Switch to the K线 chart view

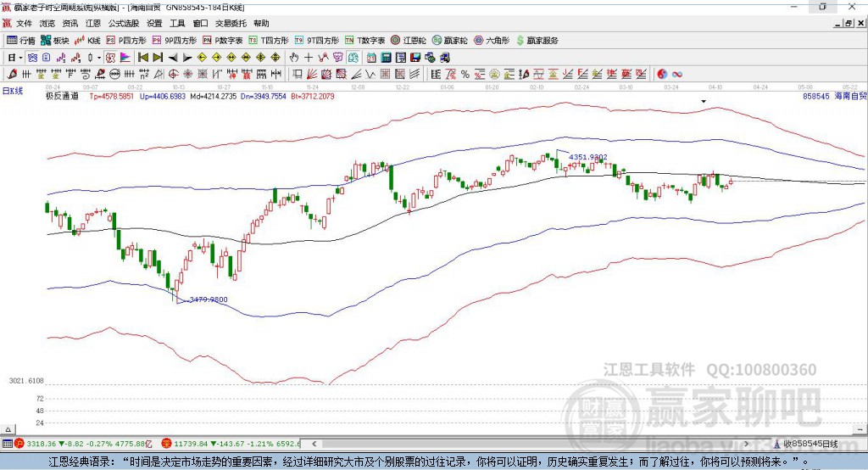(x=87, y=41)
